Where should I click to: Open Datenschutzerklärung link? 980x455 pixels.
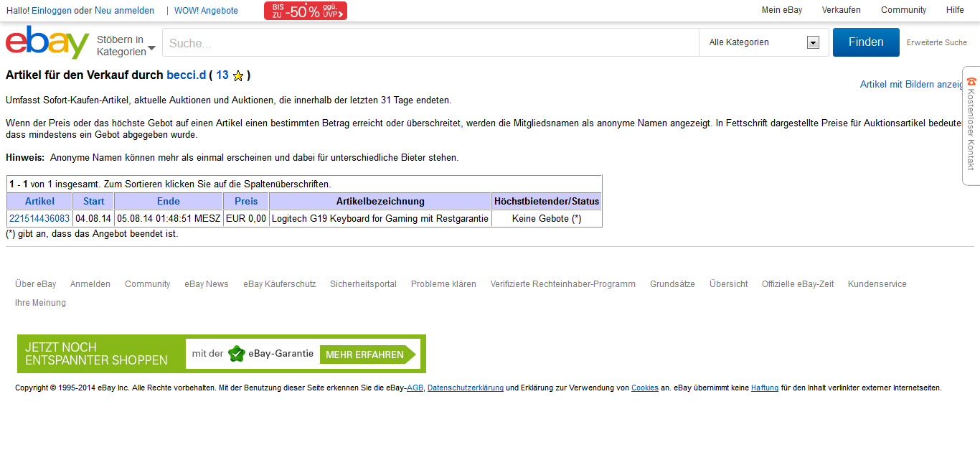pyautogui.click(x=466, y=388)
